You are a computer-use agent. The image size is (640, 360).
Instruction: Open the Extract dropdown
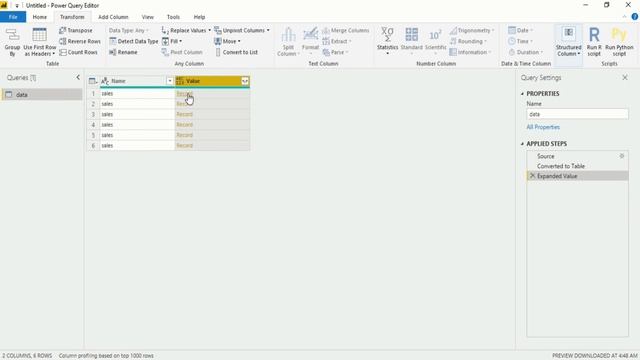(337, 41)
